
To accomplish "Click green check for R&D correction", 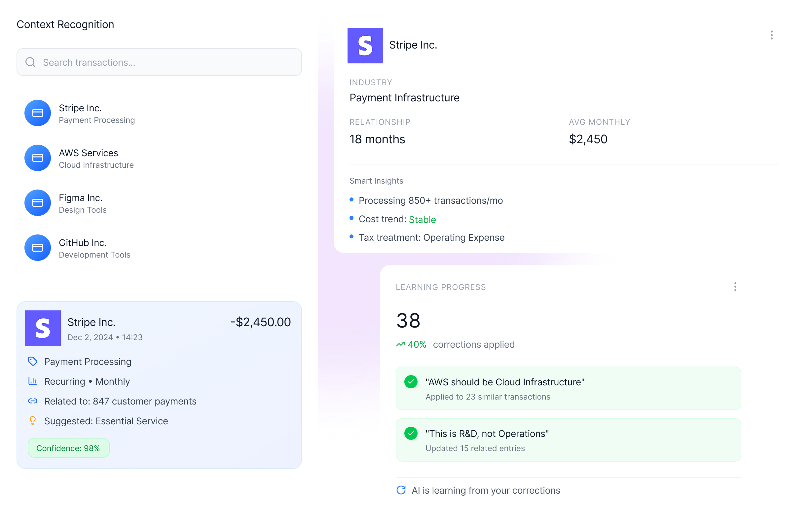I will point(411,434).
